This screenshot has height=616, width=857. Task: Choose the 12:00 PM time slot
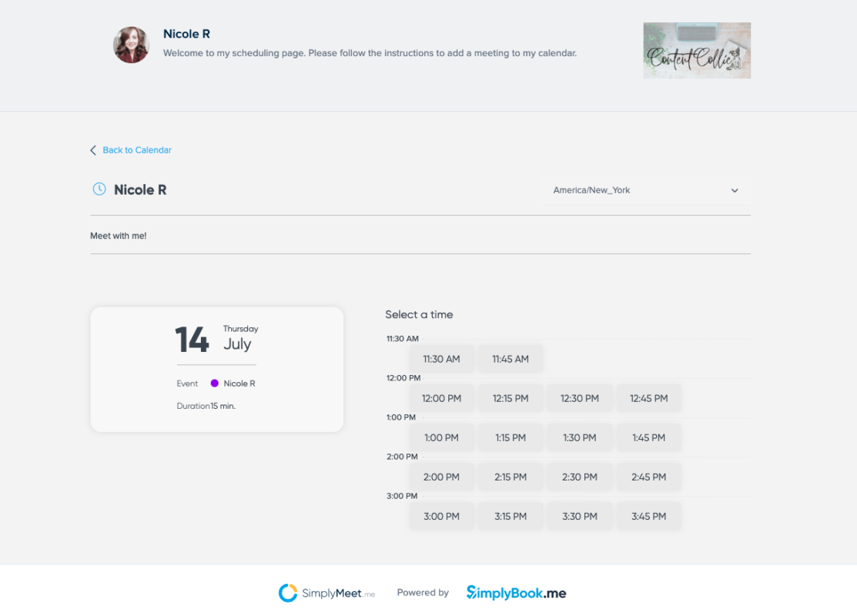442,398
